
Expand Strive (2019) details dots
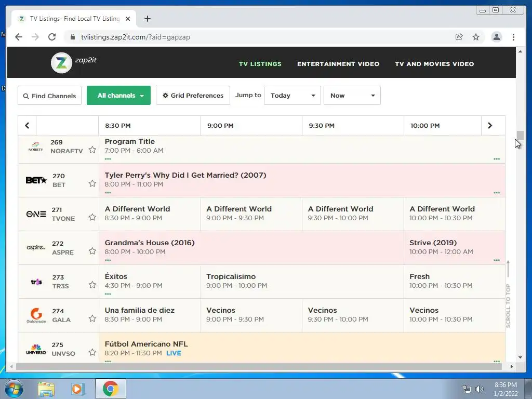(x=497, y=260)
